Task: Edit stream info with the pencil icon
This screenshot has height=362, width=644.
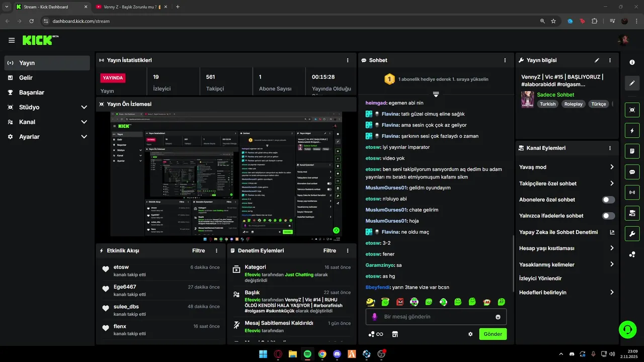Action: point(597,60)
